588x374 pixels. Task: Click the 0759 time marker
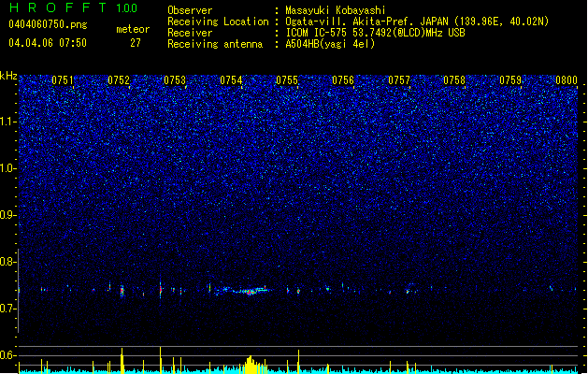[510, 80]
